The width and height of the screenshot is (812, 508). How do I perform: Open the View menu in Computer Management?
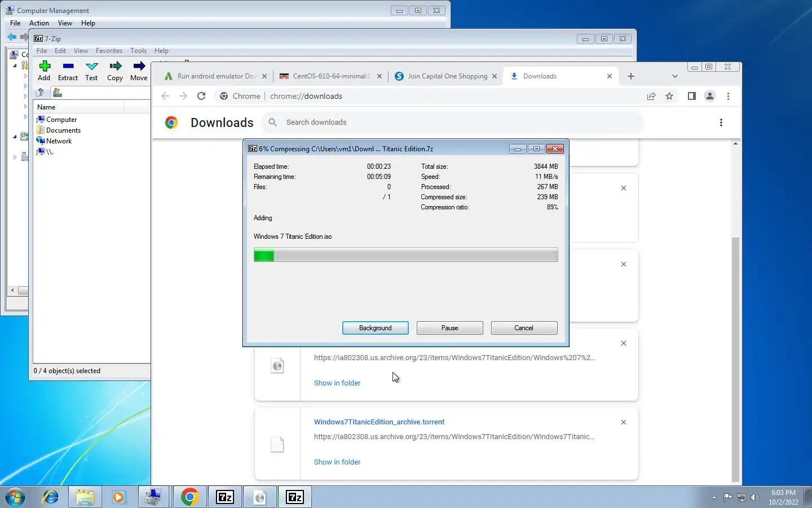[65, 23]
